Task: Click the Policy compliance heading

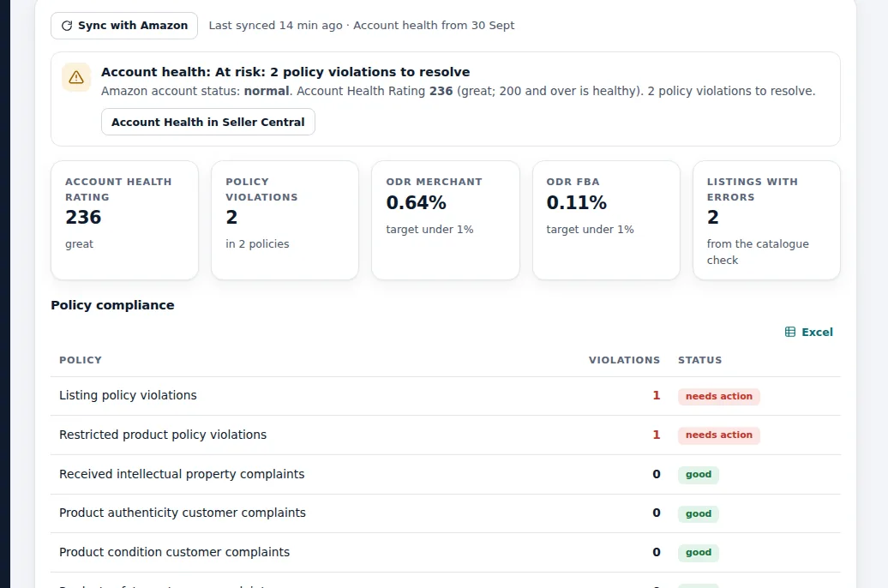Action: tap(112, 305)
